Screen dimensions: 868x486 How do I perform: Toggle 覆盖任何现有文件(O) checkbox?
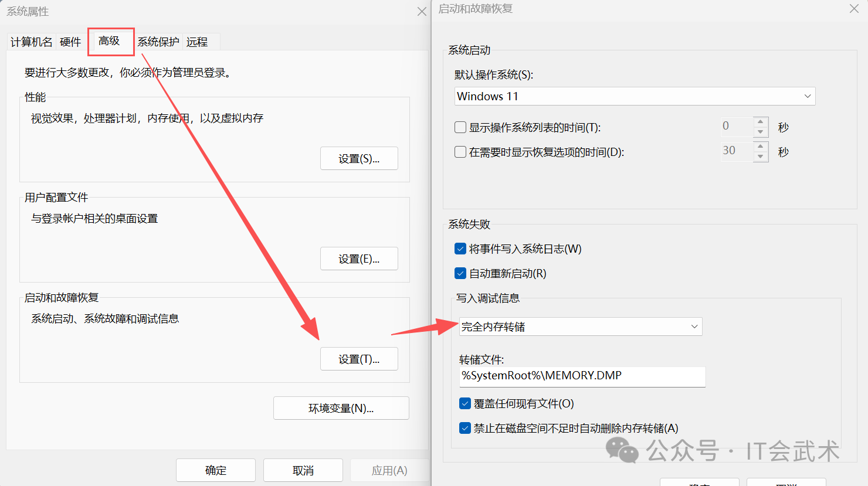coord(465,403)
